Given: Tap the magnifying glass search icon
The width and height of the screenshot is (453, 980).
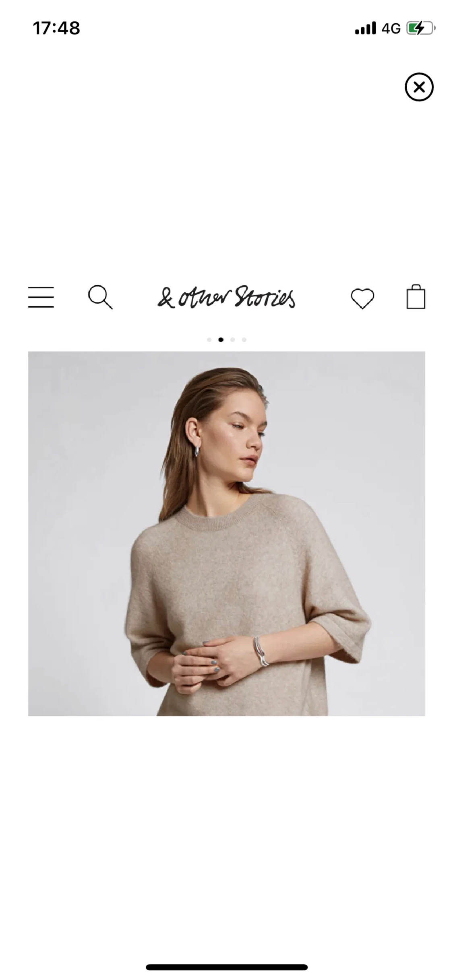Looking at the screenshot, I should point(100,297).
